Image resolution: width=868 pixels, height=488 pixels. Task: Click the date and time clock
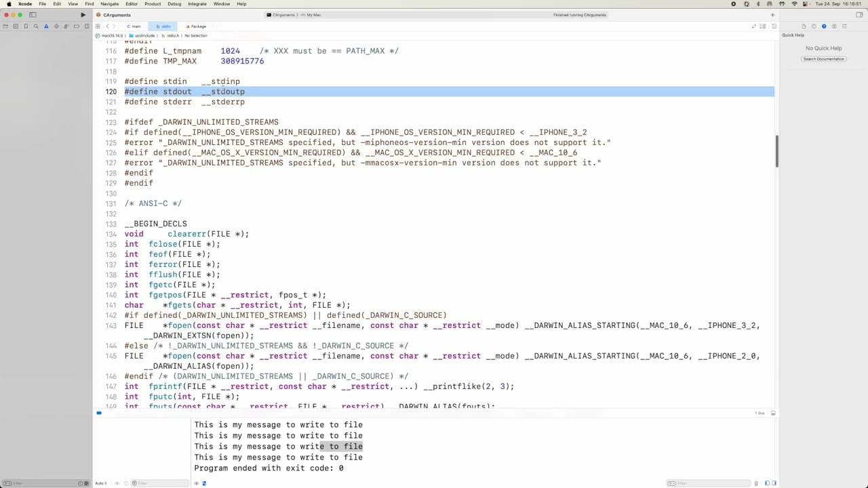pyautogui.click(x=840, y=4)
